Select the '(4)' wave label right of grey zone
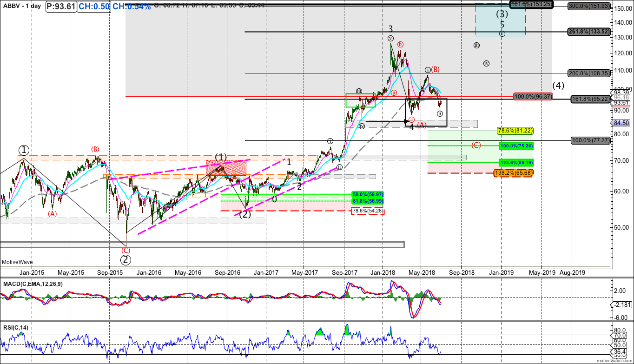This screenshot has width=634, height=364. click(558, 86)
